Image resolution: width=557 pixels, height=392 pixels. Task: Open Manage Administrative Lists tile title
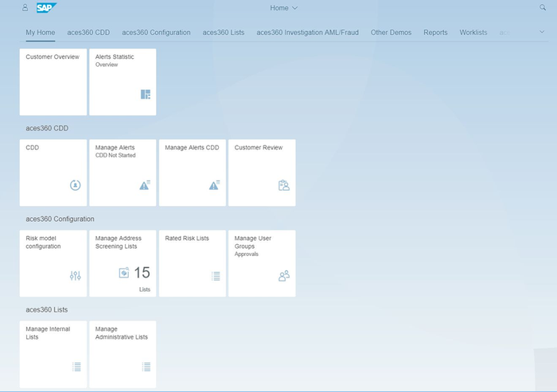[121, 333]
